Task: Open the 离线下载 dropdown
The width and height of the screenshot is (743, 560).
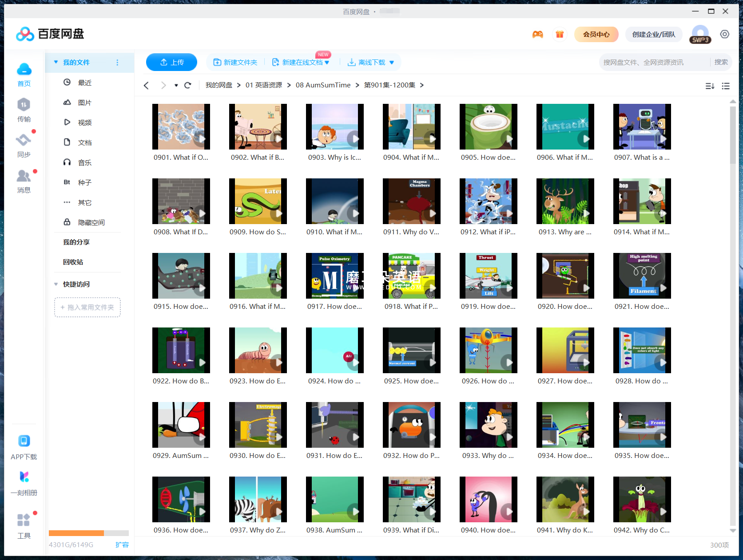Action: pos(391,63)
